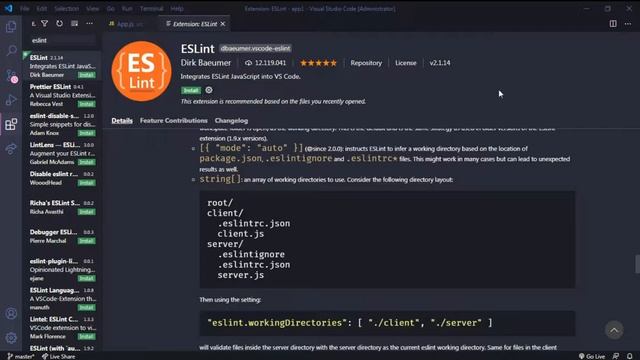Click the extensions search field containing eslint

[x=63, y=40]
